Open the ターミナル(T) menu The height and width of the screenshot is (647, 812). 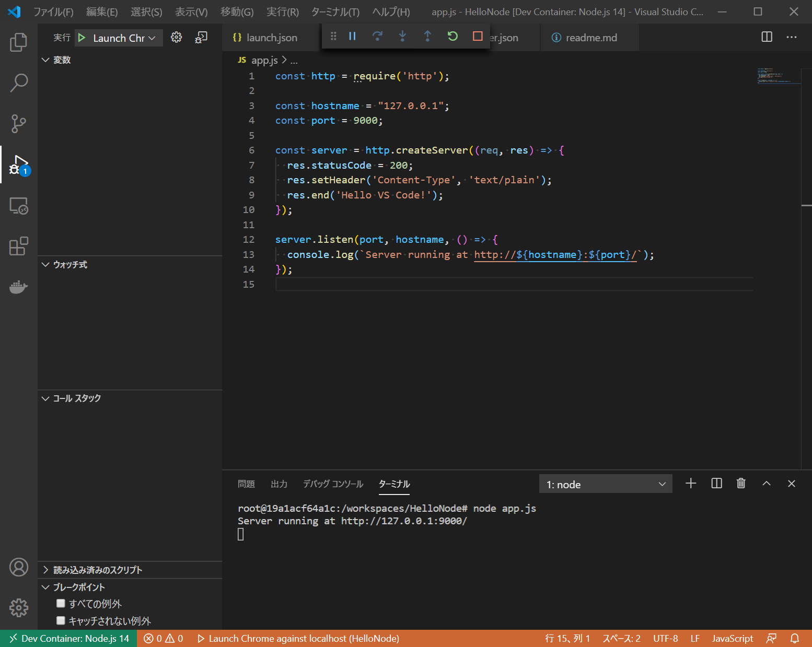(x=335, y=11)
